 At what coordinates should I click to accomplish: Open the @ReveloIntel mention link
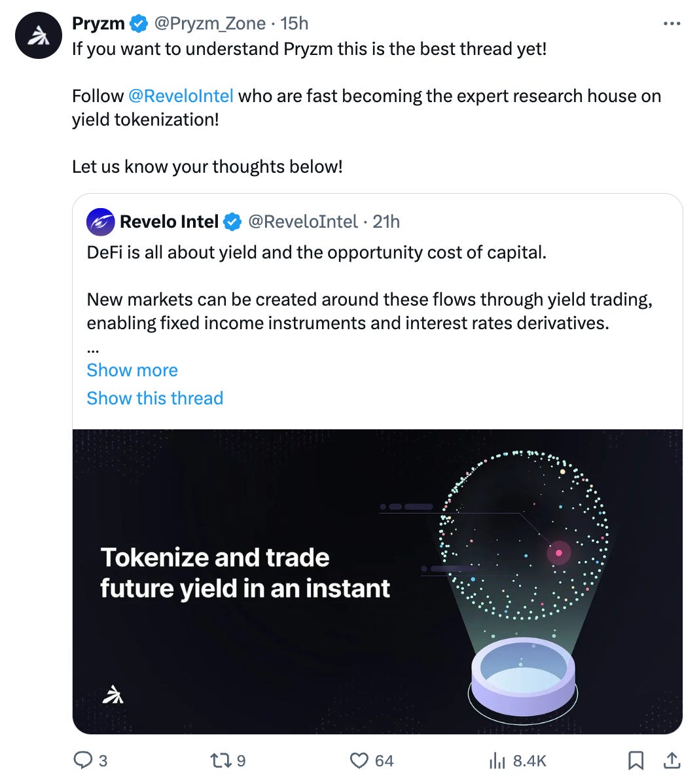point(181,96)
